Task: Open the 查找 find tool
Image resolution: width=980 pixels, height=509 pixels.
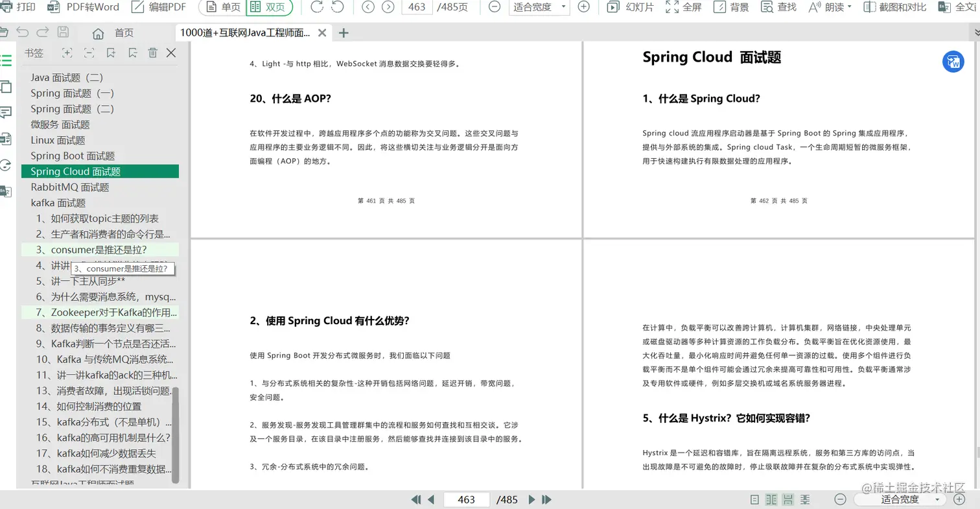Action: click(778, 7)
